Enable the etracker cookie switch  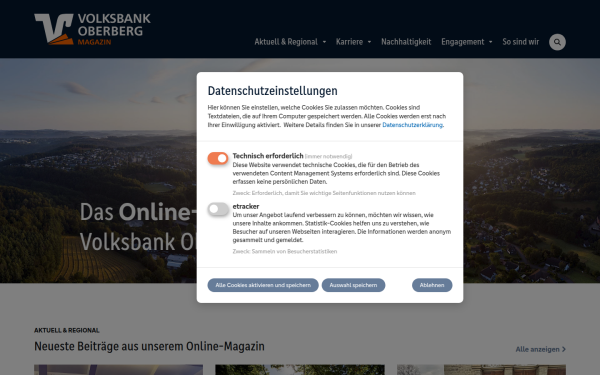[x=218, y=209]
